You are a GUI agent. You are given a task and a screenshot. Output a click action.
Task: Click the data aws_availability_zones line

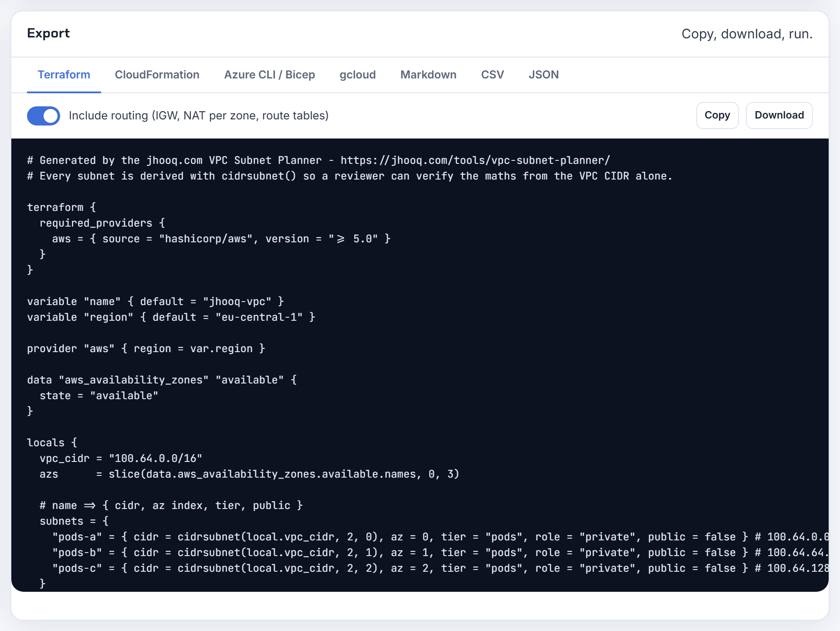coord(162,380)
